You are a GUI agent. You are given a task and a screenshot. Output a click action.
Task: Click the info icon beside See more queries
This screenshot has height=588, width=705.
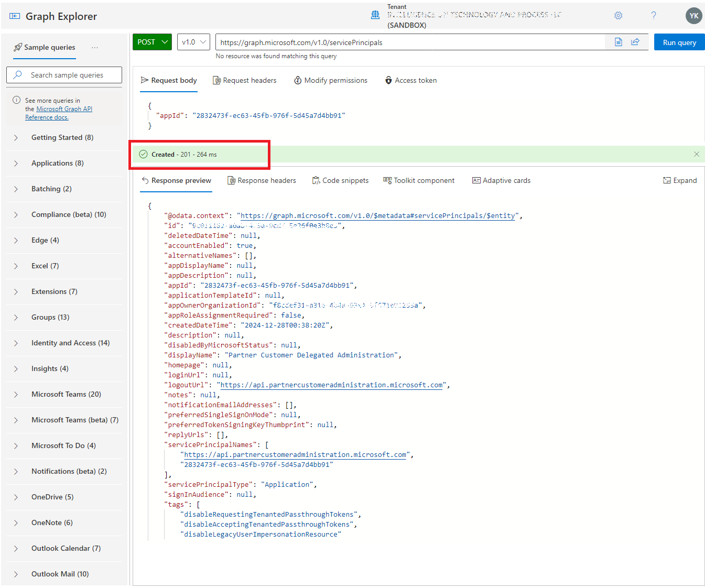point(17,100)
